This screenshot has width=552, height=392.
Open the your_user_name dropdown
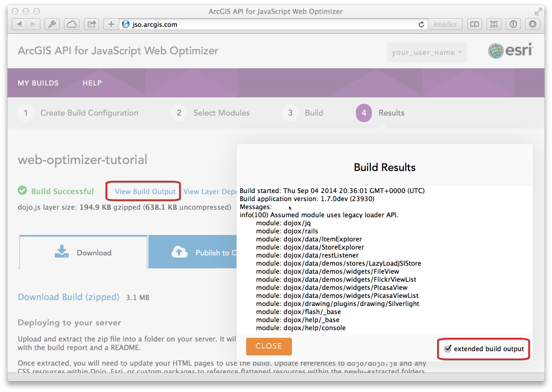tap(427, 52)
